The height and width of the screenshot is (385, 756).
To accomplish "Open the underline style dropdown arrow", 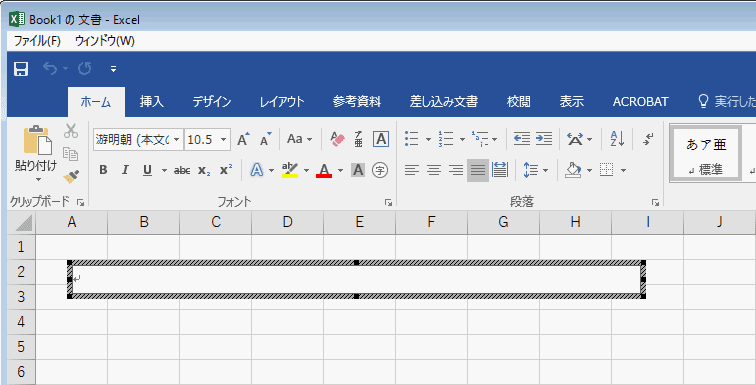I will click(x=164, y=170).
